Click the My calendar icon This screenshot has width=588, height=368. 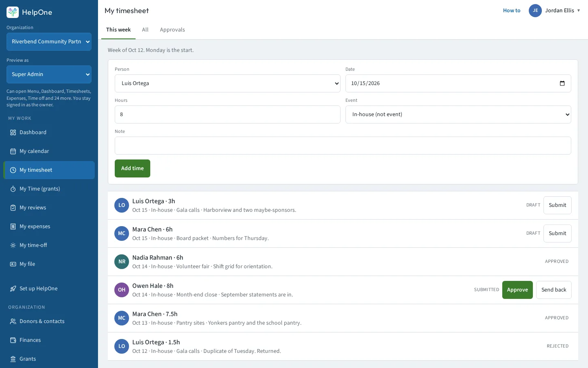(13, 151)
